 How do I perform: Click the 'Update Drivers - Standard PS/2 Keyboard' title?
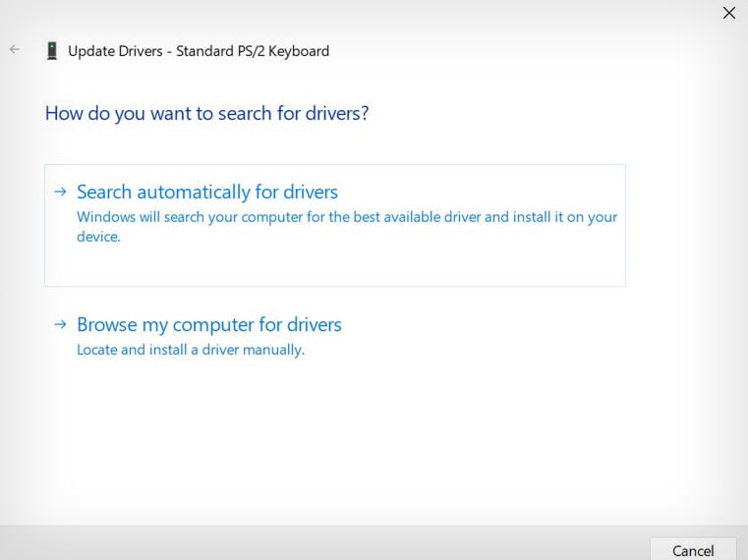[x=199, y=51]
